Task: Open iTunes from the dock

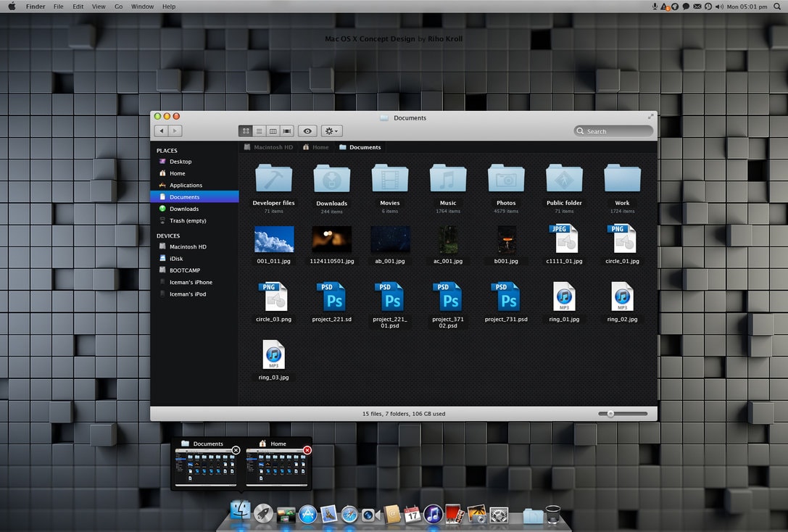Action: point(433,514)
